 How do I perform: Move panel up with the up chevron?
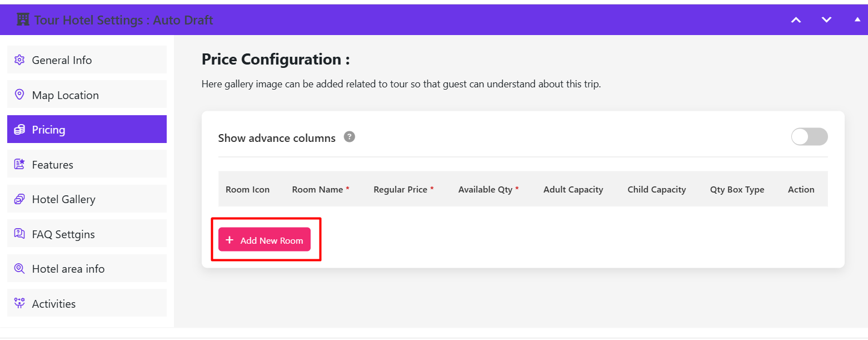click(796, 20)
